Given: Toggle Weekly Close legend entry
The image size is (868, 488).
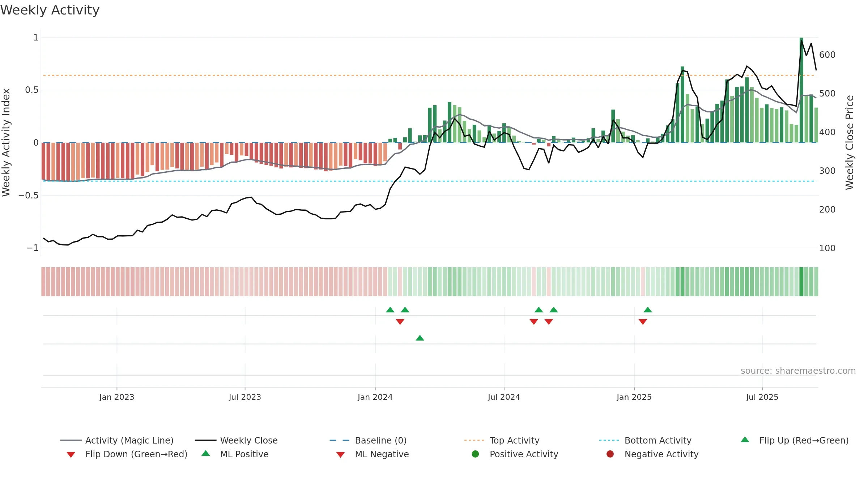Looking at the screenshot, I should pos(236,440).
